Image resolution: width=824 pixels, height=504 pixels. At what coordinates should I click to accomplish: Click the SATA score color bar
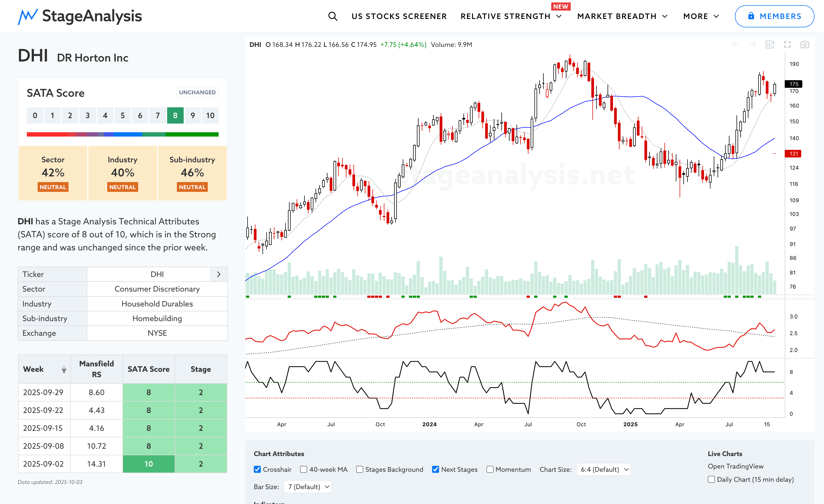[x=122, y=134]
